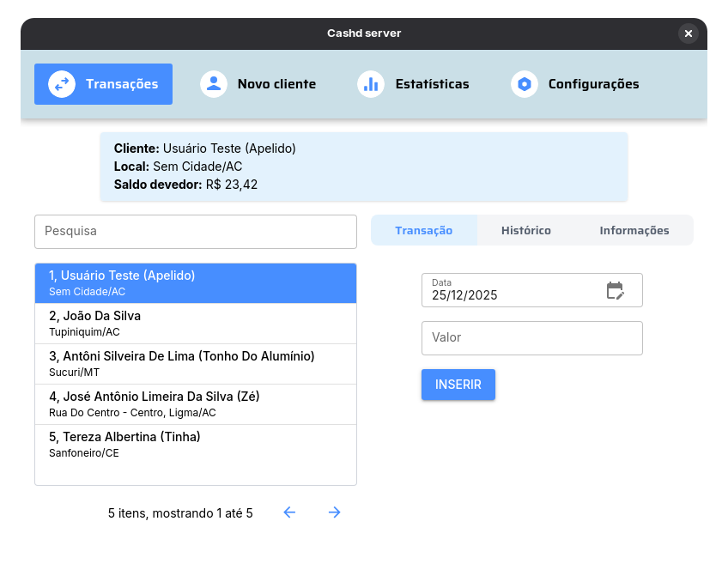This screenshot has width=728, height=588.
Task: Switch to the Informações tab
Action: [x=634, y=230]
